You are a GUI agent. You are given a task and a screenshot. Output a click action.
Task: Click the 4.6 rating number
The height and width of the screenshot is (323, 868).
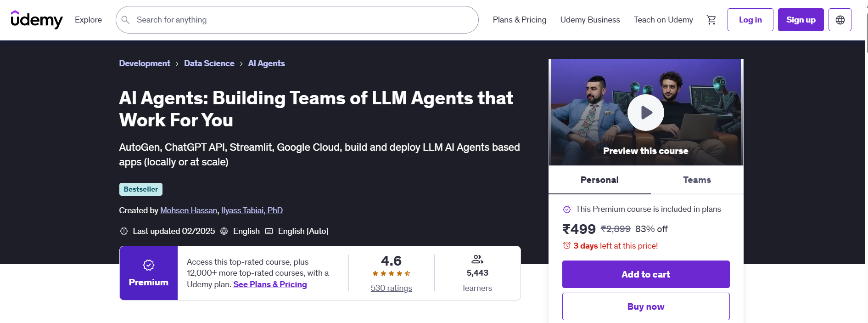(x=391, y=261)
